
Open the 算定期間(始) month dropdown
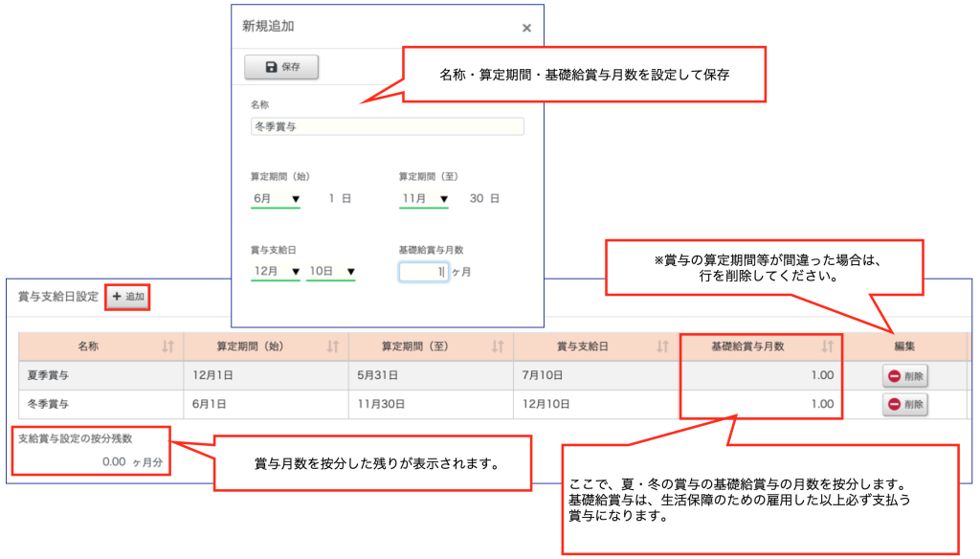[x=277, y=199]
